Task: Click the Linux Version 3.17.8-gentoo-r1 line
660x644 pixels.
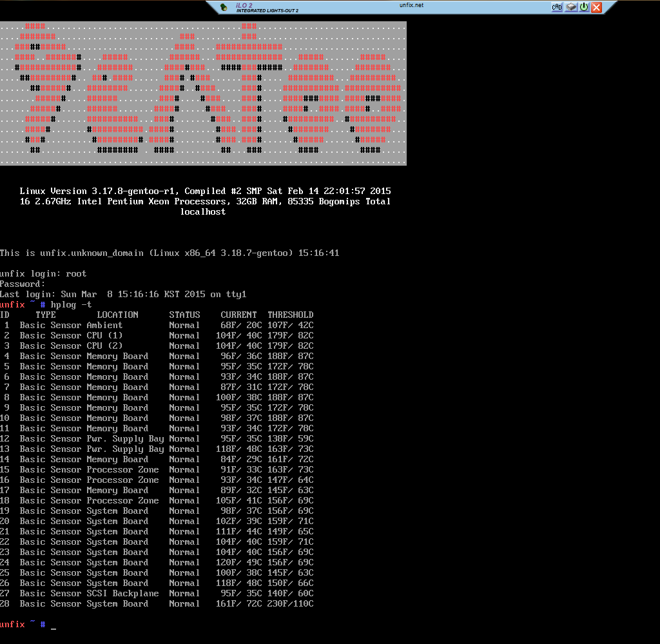Action: click(x=205, y=191)
